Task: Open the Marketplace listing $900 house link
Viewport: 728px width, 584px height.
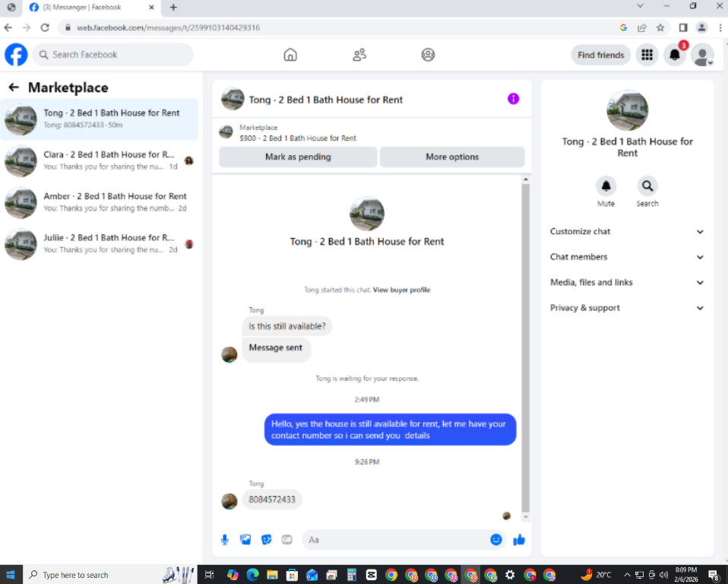Action: coord(298,138)
